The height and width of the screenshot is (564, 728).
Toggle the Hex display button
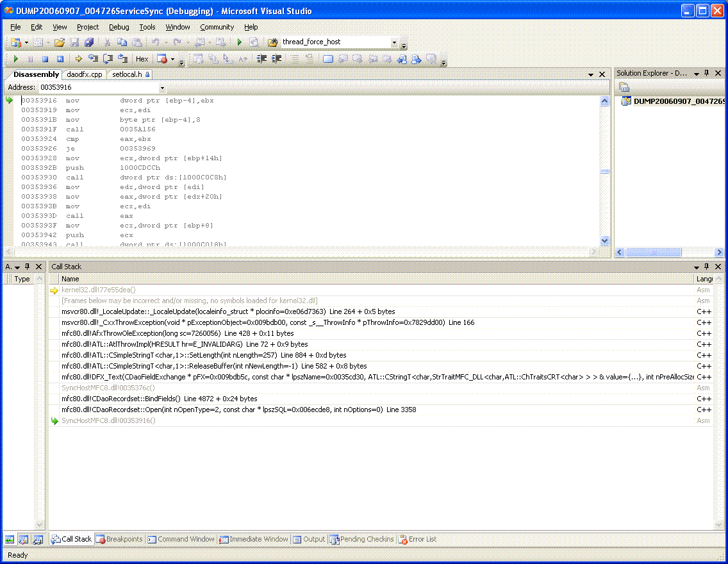click(142, 59)
